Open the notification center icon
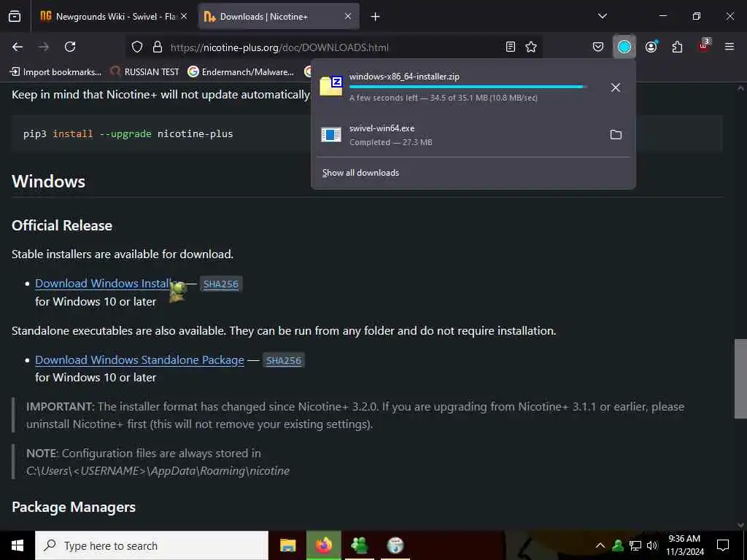Screen dimensions: 747x560 coord(723,545)
